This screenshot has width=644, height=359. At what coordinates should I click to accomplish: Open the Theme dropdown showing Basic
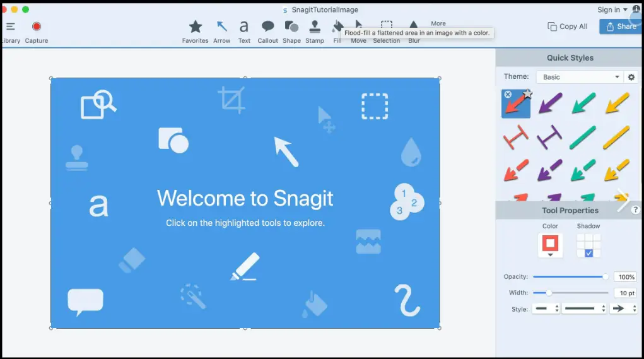[580, 77]
